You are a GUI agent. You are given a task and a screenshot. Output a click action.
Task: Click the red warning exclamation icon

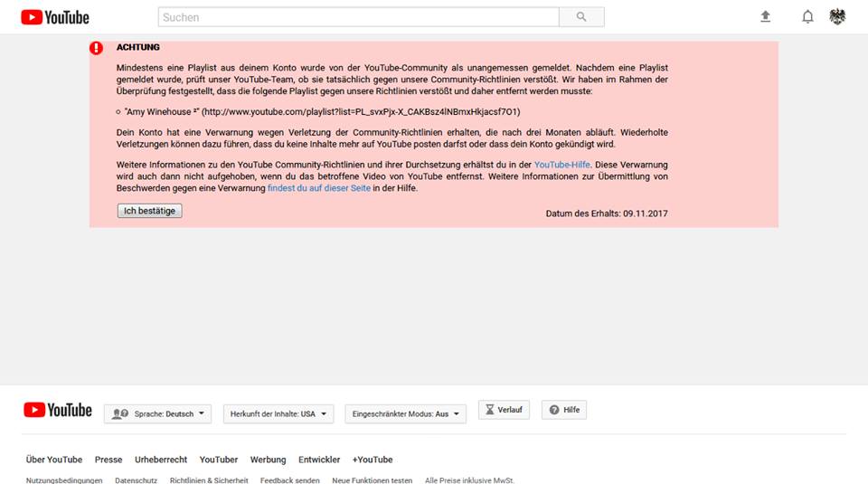click(x=97, y=48)
